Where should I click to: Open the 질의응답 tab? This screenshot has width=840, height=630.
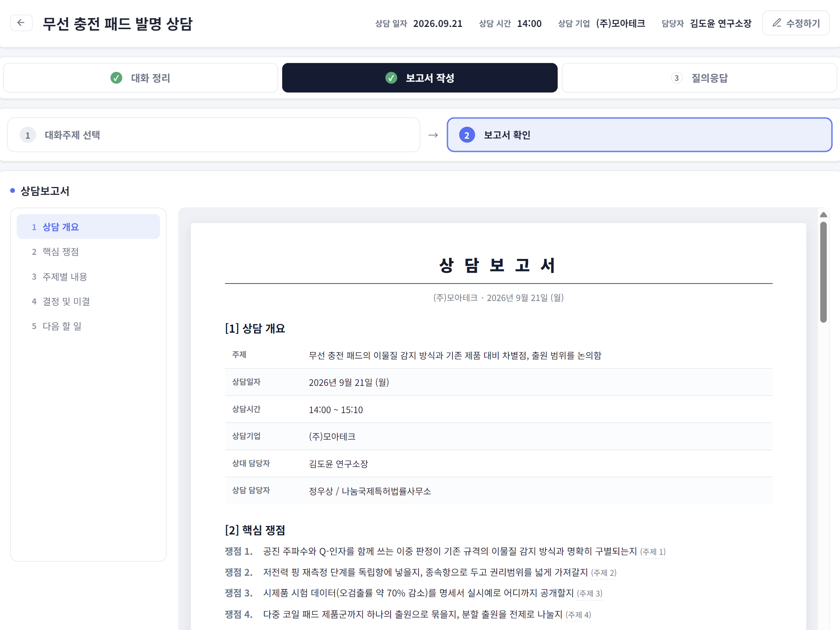699,78
